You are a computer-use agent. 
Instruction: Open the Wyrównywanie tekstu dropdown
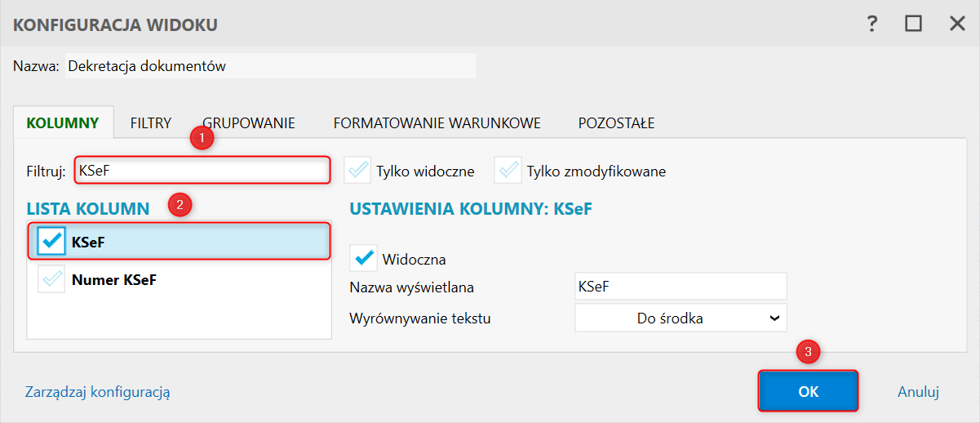(681, 318)
